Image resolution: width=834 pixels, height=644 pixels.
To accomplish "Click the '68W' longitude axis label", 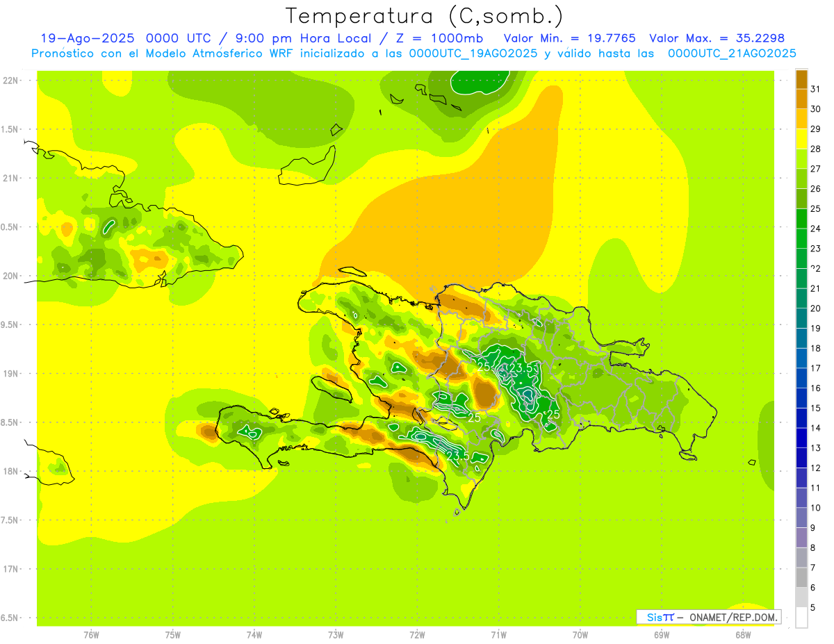I will pos(743,634).
